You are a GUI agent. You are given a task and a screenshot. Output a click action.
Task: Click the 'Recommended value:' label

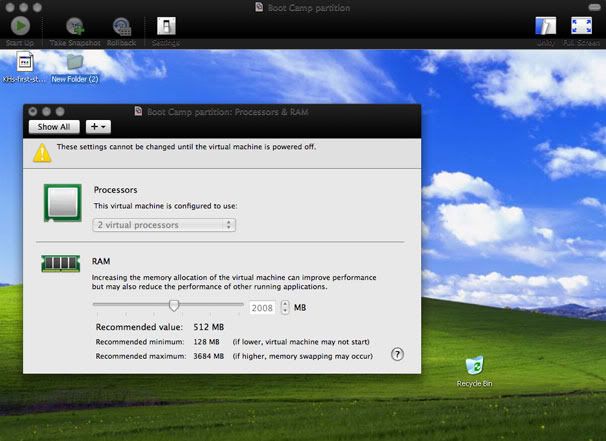(139, 327)
